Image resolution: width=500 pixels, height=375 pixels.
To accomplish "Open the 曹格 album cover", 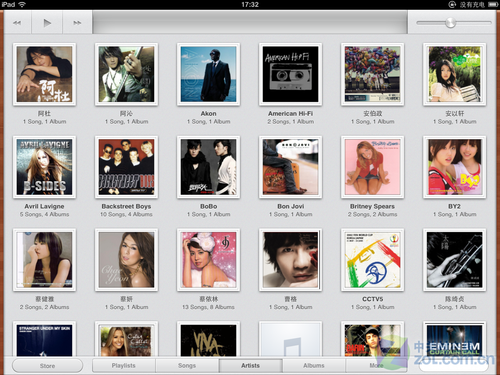I will [x=290, y=260].
